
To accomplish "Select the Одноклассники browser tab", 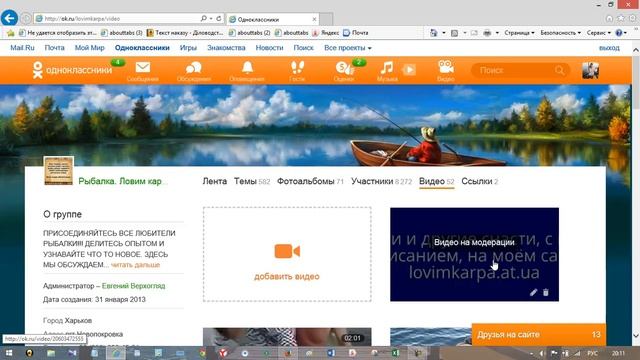I will pos(272,19).
